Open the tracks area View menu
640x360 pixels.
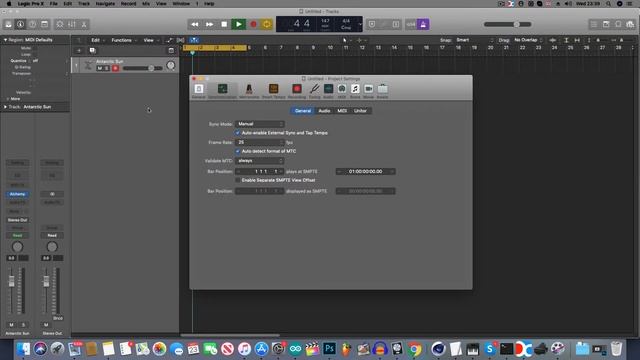[x=150, y=40]
